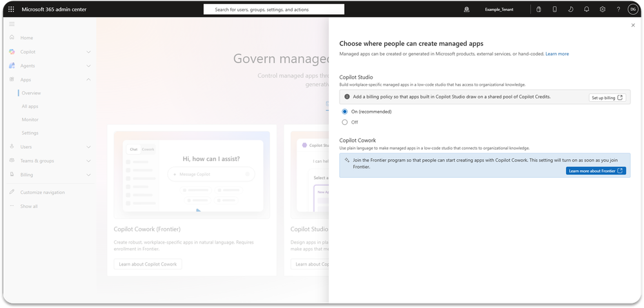Viewport: 644px width, 308px height.
Task: Click the Copilot icon in sidebar
Action: pos(12,52)
